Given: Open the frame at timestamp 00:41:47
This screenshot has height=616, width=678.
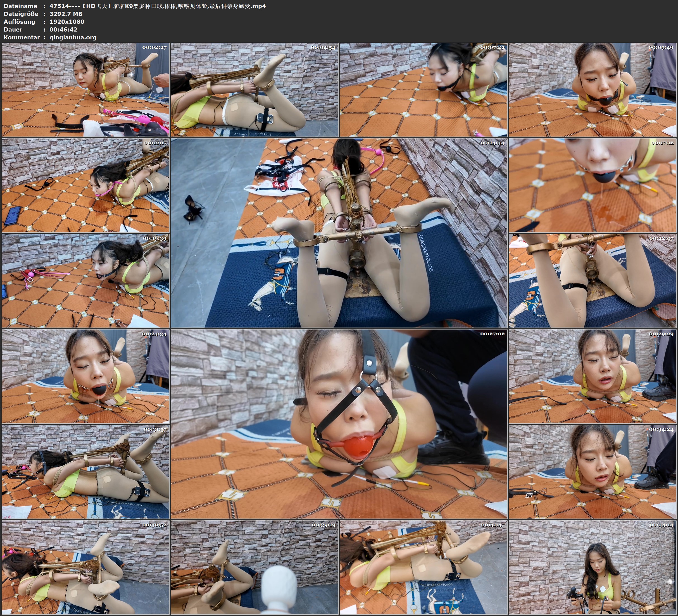Looking at the screenshot, I should 423,567.
